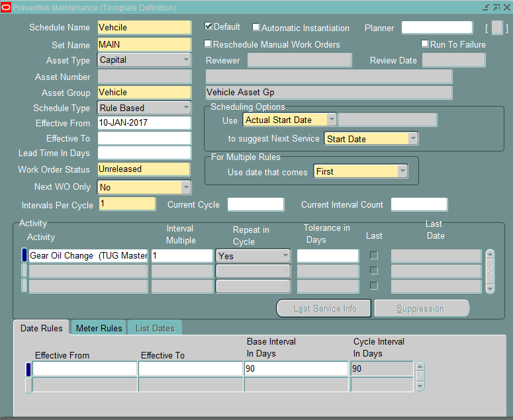Select the Gear Oil Change activity field

pos(88,255)
